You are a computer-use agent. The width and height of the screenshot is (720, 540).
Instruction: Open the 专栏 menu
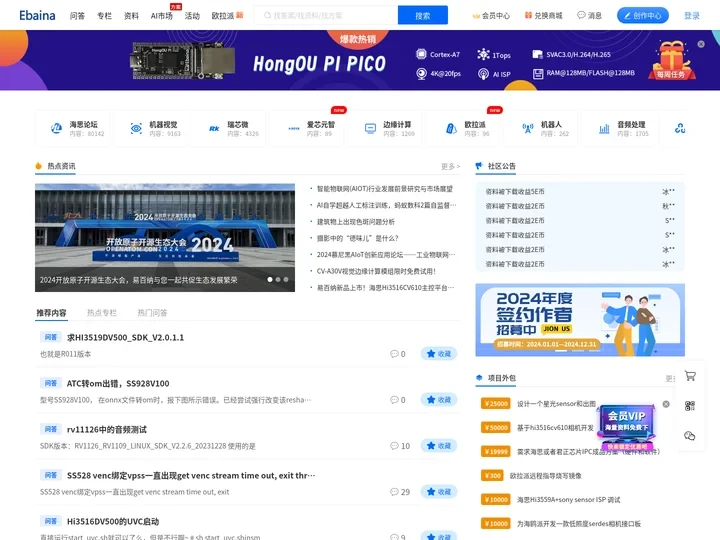[104, 16]
